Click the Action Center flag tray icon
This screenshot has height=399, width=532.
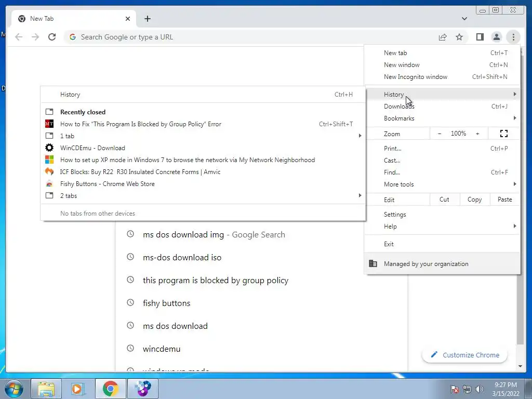click(x=454, y=389)
